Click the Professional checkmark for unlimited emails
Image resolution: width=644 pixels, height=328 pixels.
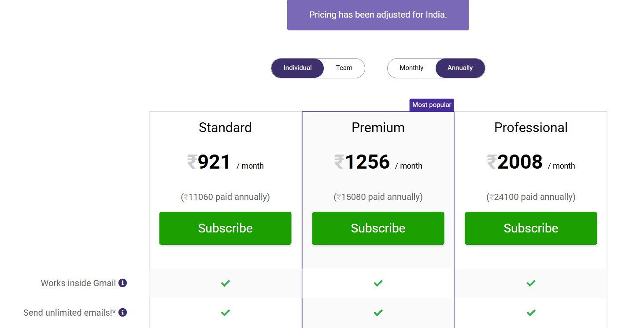(531, 313)
